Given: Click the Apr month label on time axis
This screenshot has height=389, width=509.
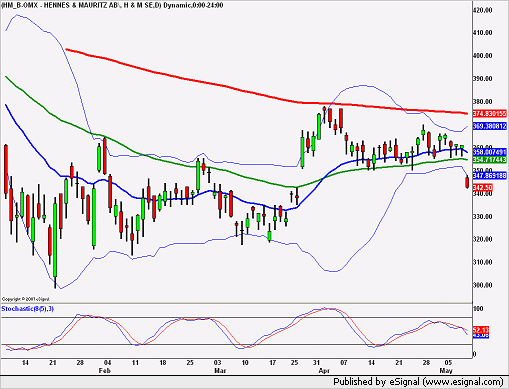Looking at the screenshot, I should pyautogui.click(x=324, y=371).
